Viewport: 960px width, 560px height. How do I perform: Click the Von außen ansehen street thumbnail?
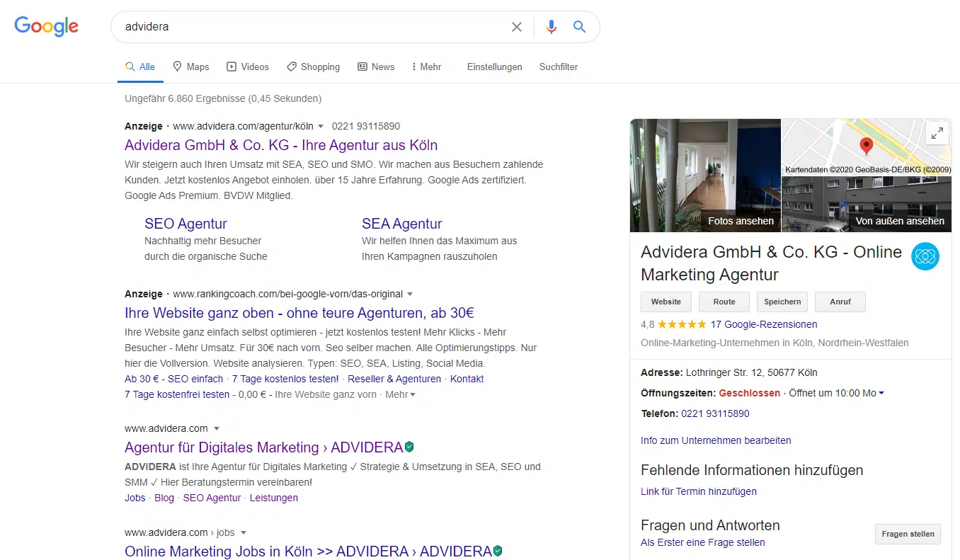[867, 205]
